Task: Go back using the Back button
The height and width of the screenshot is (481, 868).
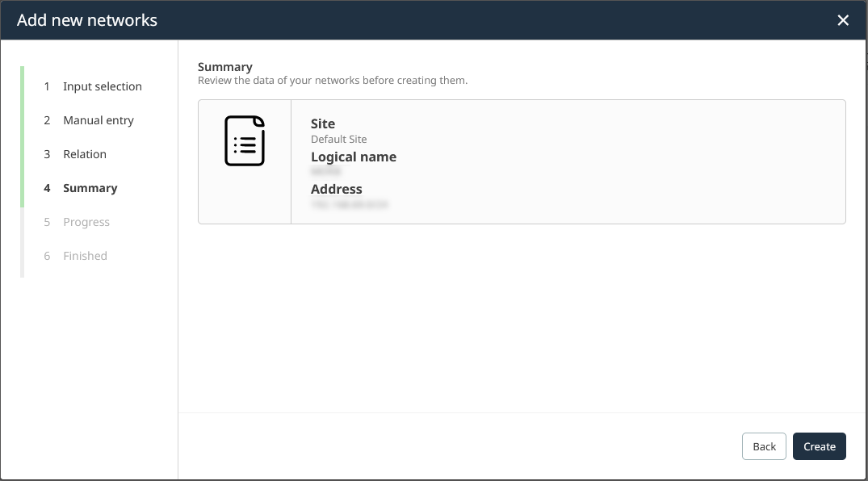Action: click(763, 445)
